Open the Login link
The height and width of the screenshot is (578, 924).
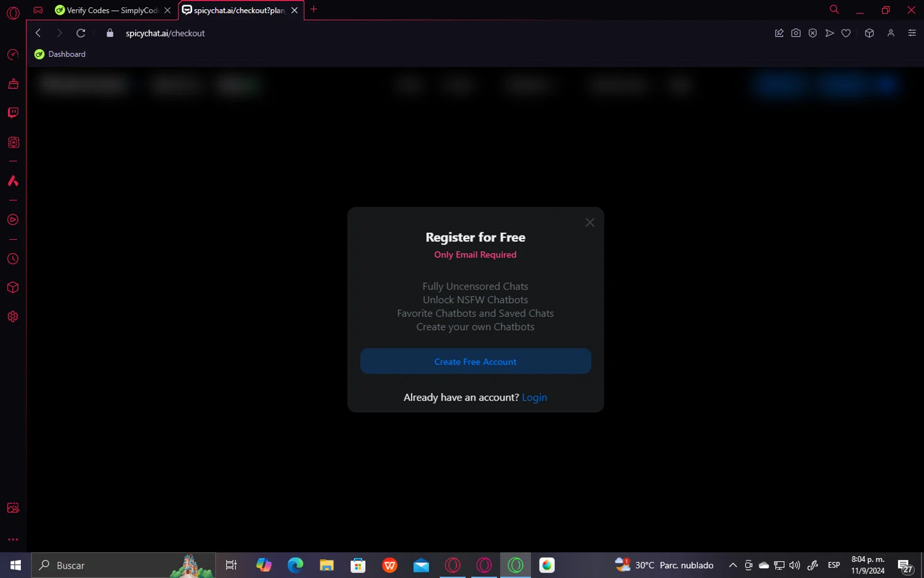coord(534,397)
